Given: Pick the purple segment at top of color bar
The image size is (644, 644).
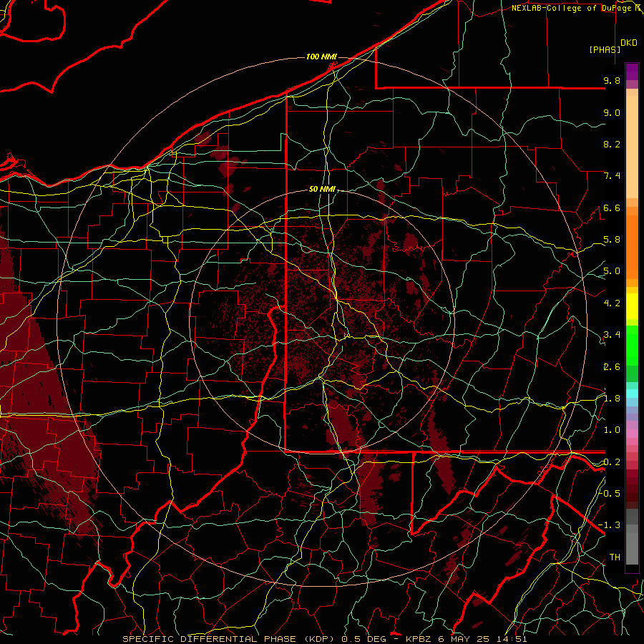Looking at the screenshot, I should pos(632,72).
